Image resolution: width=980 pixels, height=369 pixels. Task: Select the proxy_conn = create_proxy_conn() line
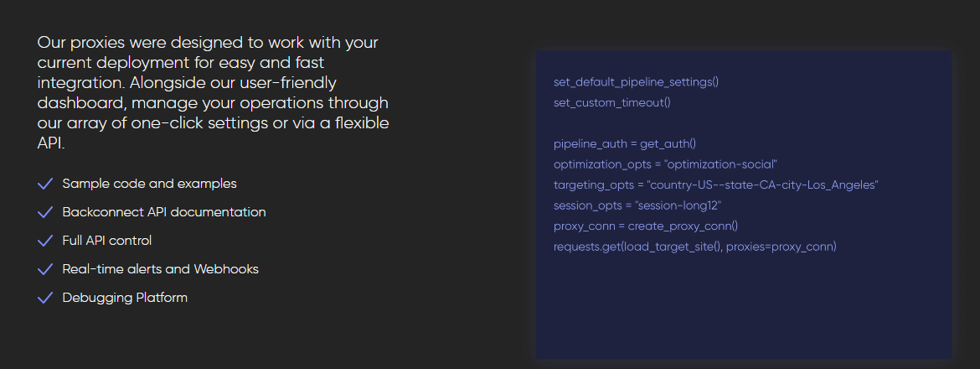pos(645,226)
